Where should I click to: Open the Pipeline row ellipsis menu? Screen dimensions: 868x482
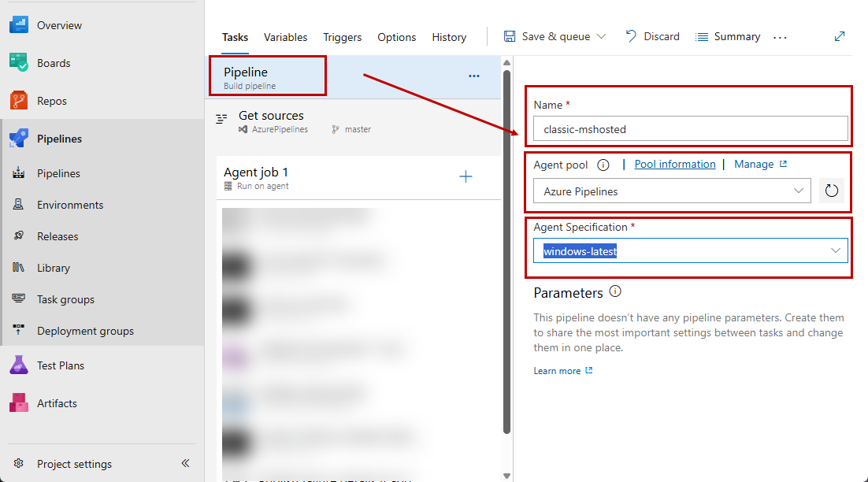474,76
